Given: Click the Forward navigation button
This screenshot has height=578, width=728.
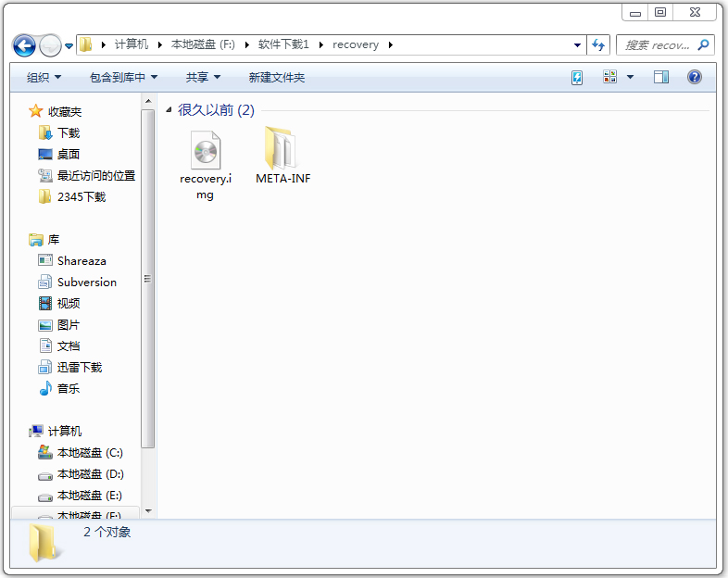Looking at the screenshot, I should tap(50, 45).
